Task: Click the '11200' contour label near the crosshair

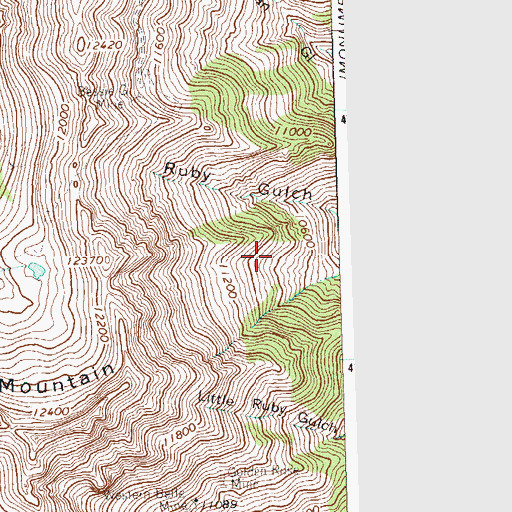Action: pyautogui.click(x=228, y=281)
